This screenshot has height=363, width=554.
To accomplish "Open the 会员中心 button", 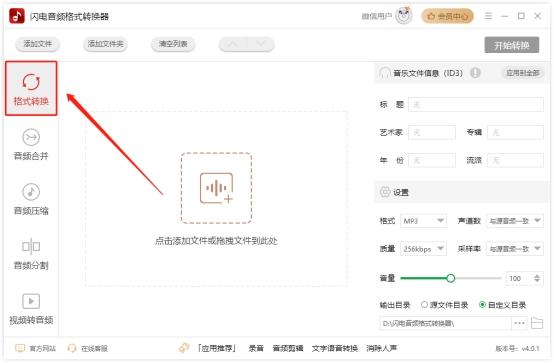I will click(447, 16).
